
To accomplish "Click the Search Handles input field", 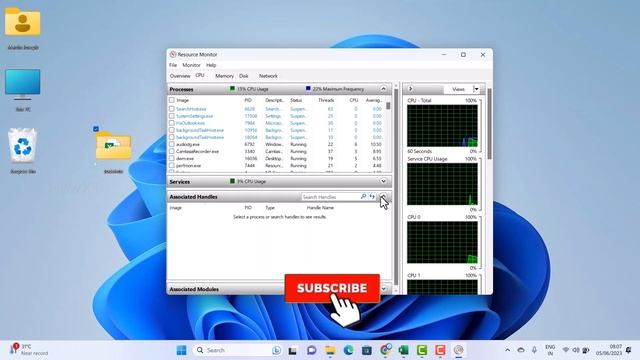I will click(x=331, y=197).
